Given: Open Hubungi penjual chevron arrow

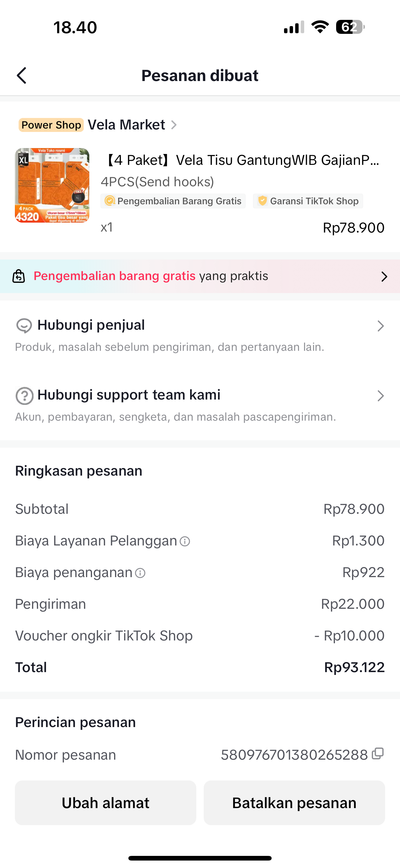Looking at the screenshot, I should pyautogui.click(x=380, y=326).
